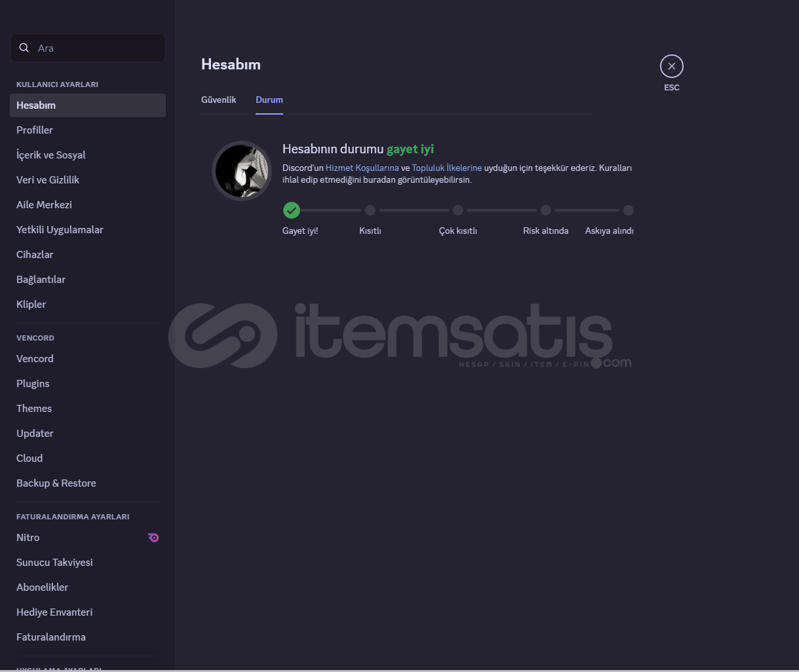Open Updater page
This screenshot has height=672, width=799.
point(88,434)
